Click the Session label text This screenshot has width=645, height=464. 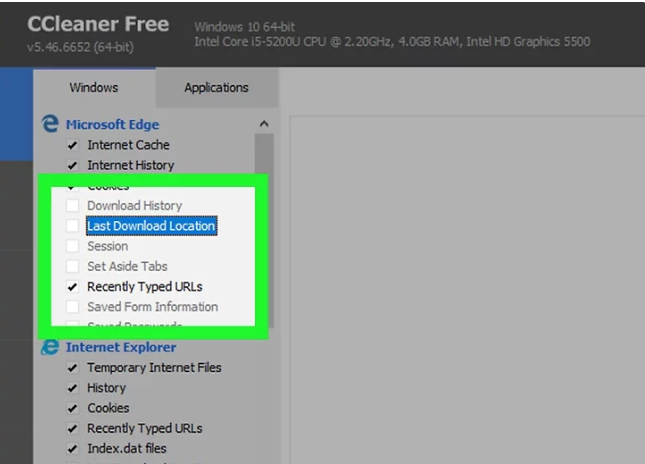pyautogui.click(x=107, y=246)
